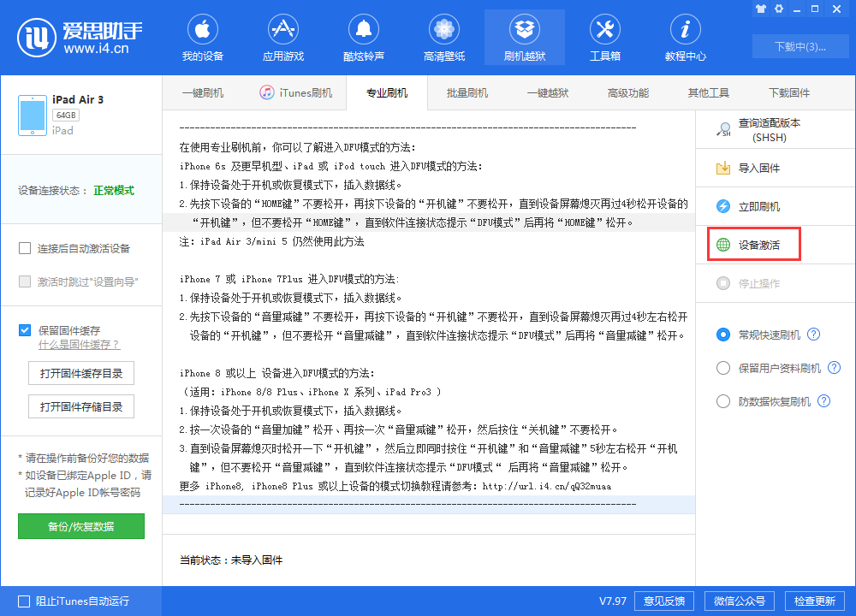Open the 酷炫铃声 ringtones section
This screenshot has height=616, width=856.
click(363, 37)
